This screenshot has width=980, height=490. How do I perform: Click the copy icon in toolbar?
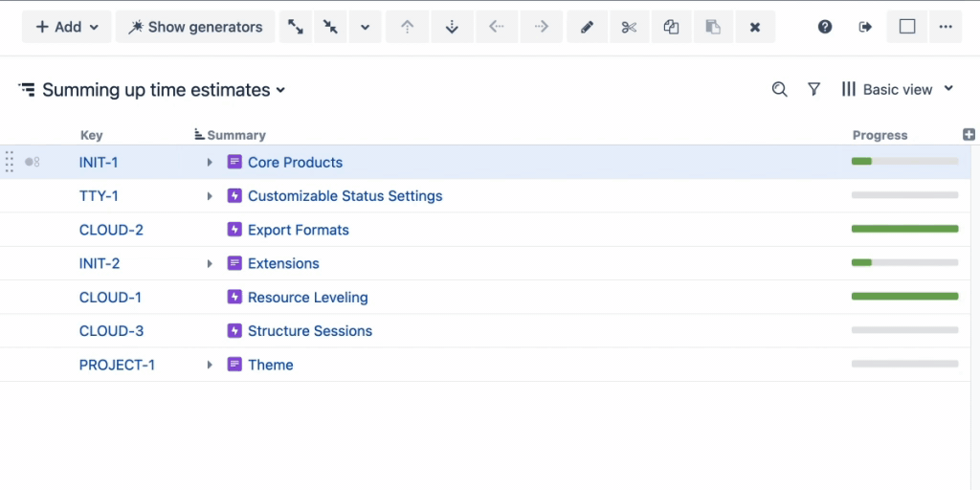[671, 27]
